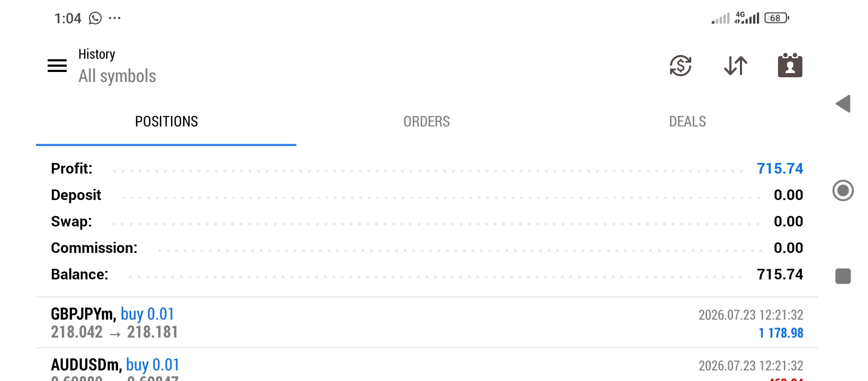Tap the GBPJPYm profit 1 178.98

[x=781, y=333]
